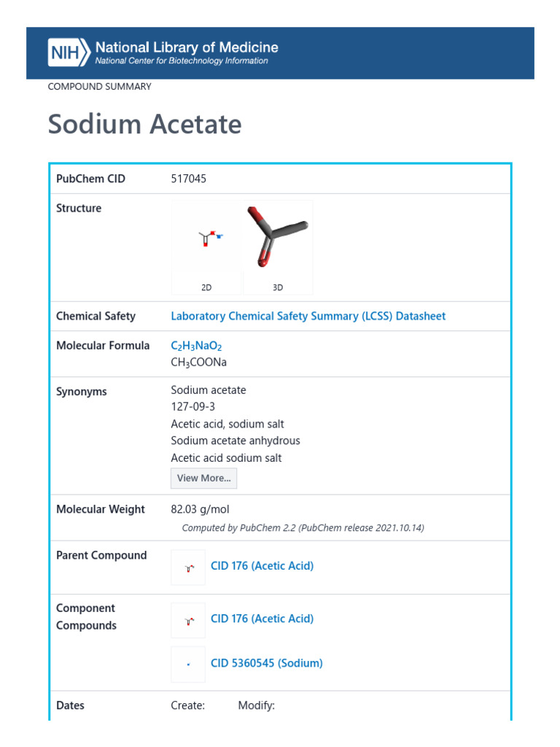This screenshot has height=747, width=560.
Task: Open the 3D structure model thumbnail
Action: point(278,238)
